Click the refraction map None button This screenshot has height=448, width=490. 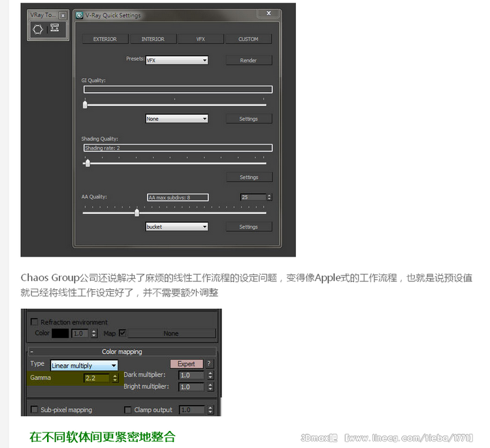coord(171,333)
